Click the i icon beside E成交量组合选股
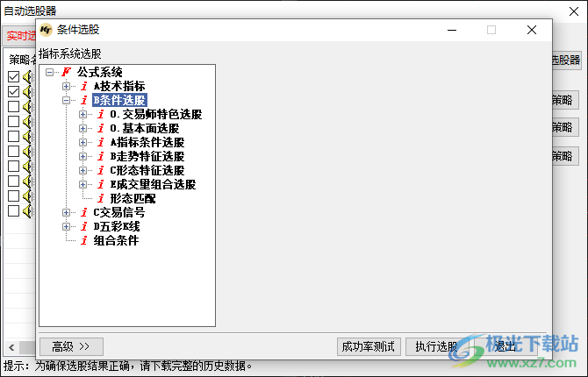The width and height of the screenshot is (588, 377). [101, 184]
